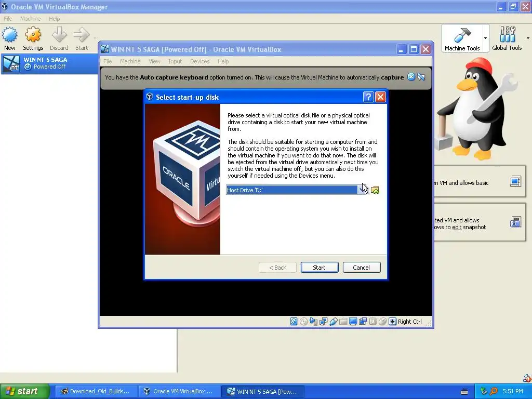The height and width of the screenshot is (399, 532).
Task: Click the dialog's question mark help button
Action: point(368,97)
